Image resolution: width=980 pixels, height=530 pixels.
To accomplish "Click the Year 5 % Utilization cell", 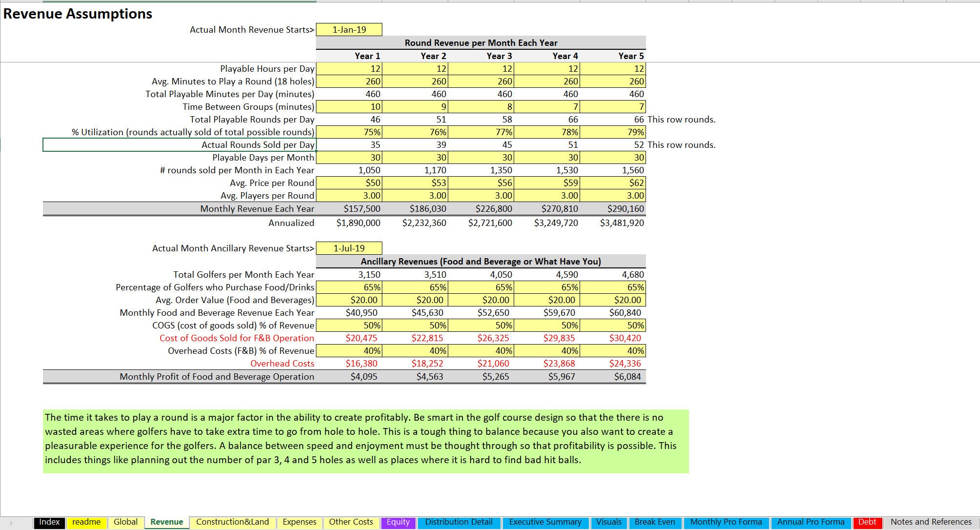I will click(x=612, y=132).
